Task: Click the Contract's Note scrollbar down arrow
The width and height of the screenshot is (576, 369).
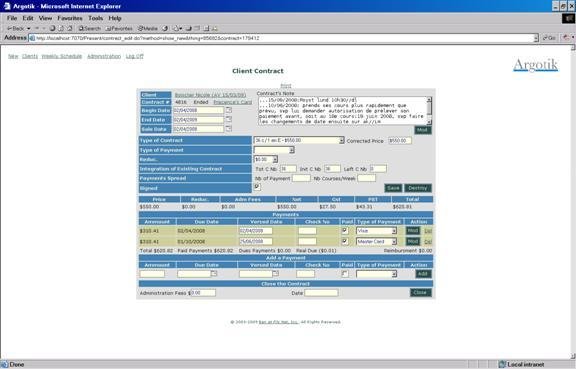Action: pos(429,122)
